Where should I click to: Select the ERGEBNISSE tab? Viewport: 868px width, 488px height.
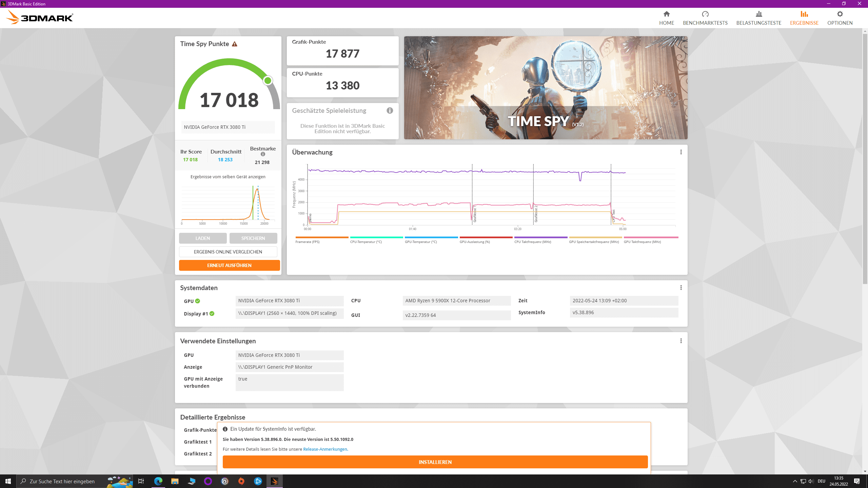[x=804, y=18]
